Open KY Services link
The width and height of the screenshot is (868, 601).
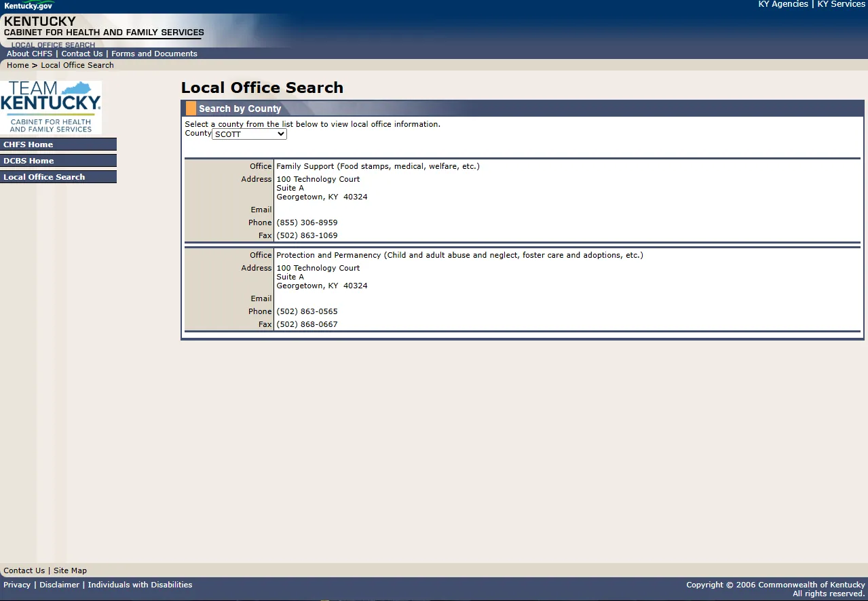[x=842, y=4]
